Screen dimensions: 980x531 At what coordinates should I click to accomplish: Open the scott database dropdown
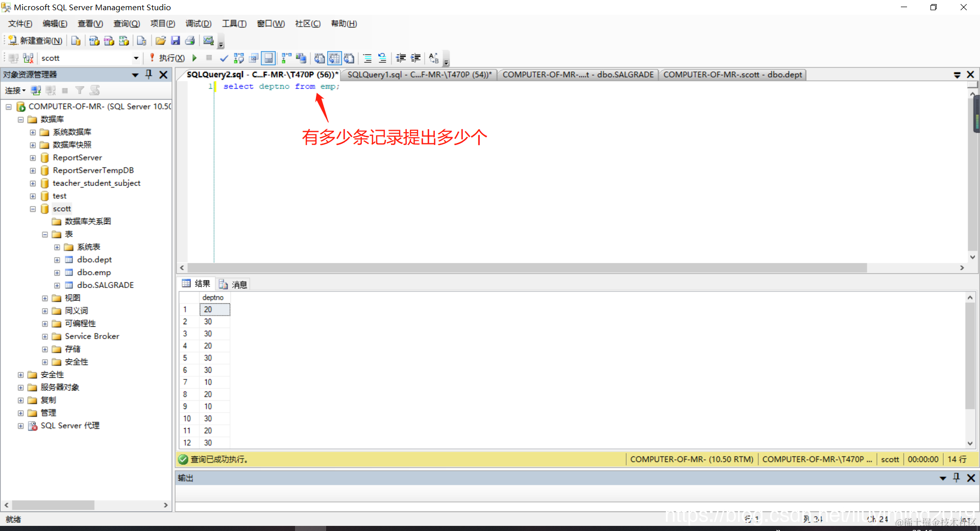click(136, 58)
